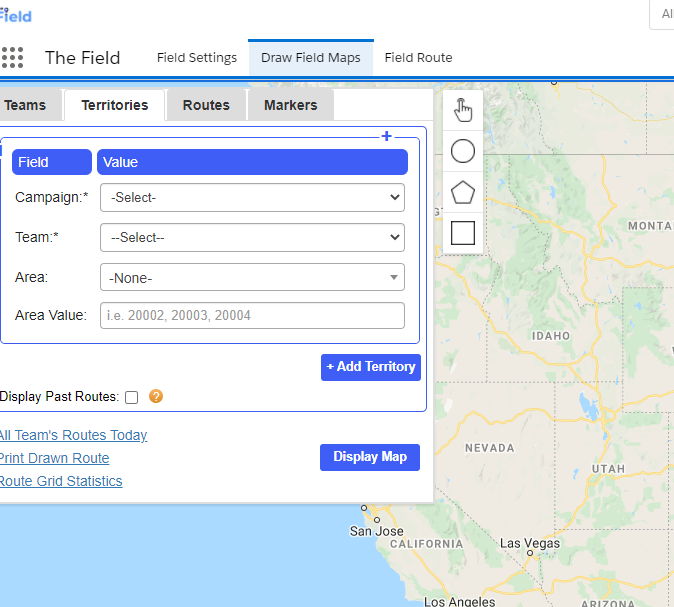The width and height of the screenshot is (674, 607).
Task: Switch to the Territories tab
Action: (115, 105)
